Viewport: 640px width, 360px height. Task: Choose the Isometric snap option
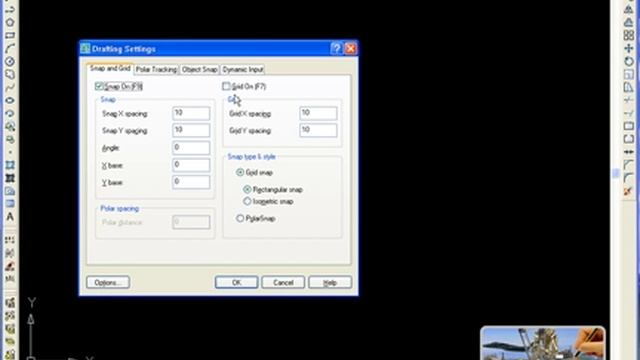(247, 201)
